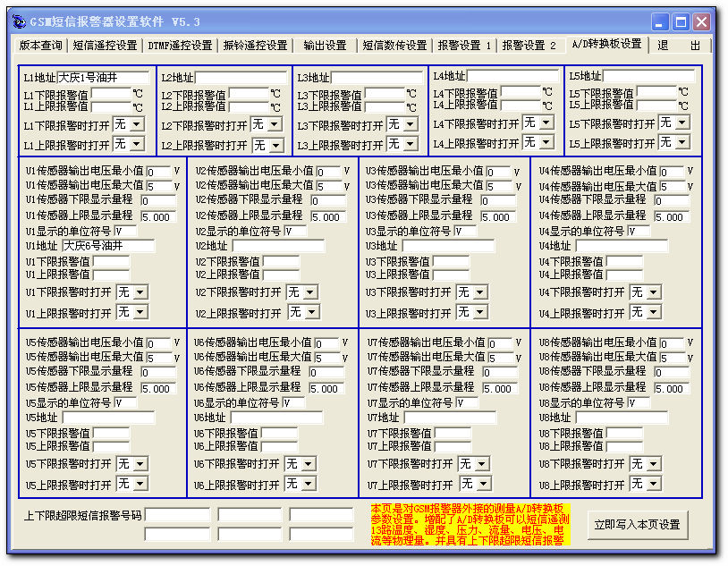728x566 pixels.
Task: Focus the U8地址 input field
Action: click(622, 418)
